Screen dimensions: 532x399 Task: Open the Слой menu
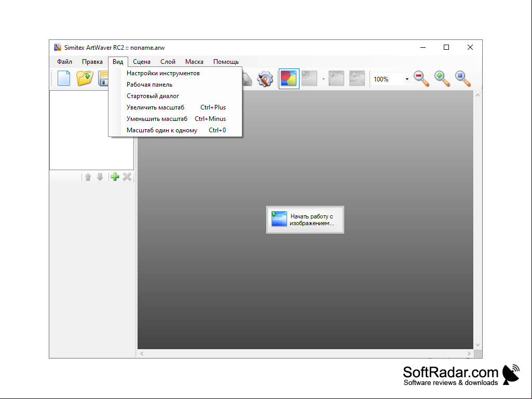pyautogui.click(x=168, y=62)
